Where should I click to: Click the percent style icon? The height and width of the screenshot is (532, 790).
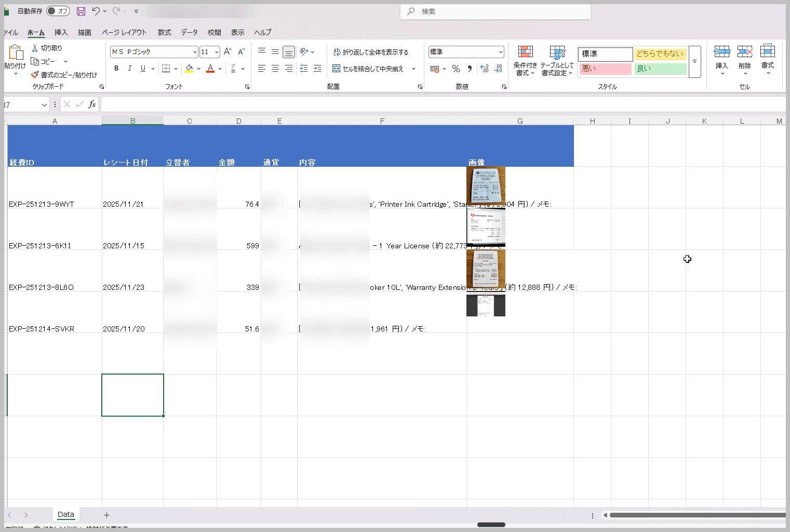coord(456,69)
